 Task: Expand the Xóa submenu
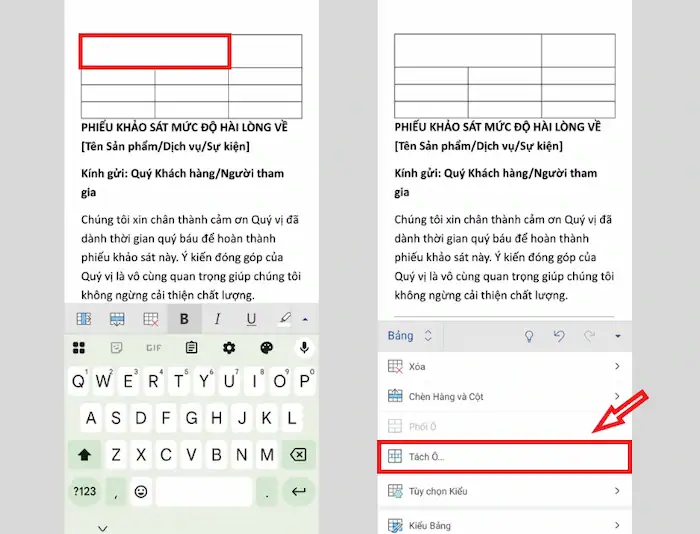point(505,367)
